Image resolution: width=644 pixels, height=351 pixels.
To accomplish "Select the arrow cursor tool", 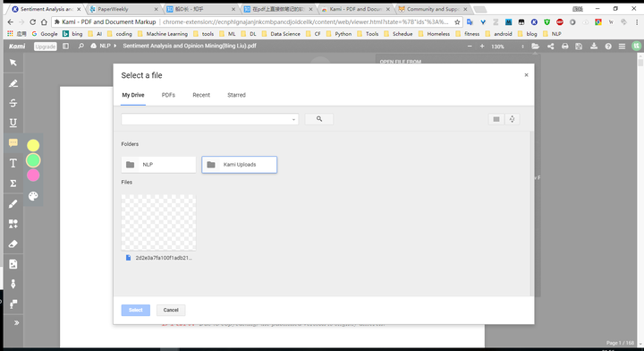I will pyautogui.click(x=13, y=63).
